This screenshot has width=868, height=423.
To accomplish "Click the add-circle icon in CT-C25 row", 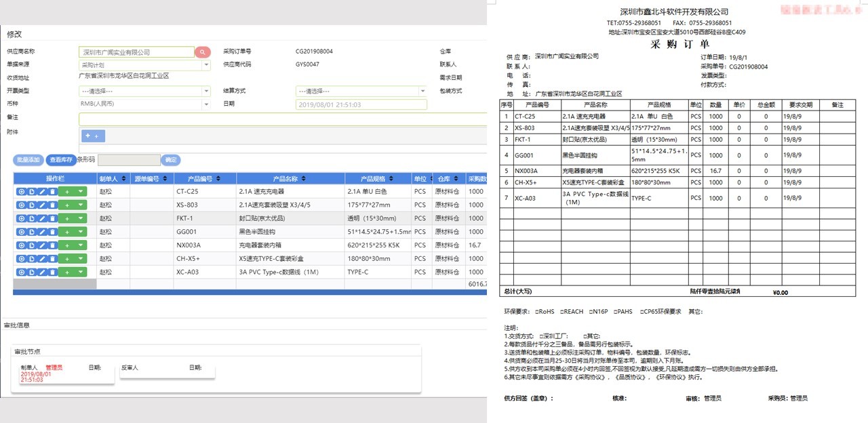I will (21, 192).
